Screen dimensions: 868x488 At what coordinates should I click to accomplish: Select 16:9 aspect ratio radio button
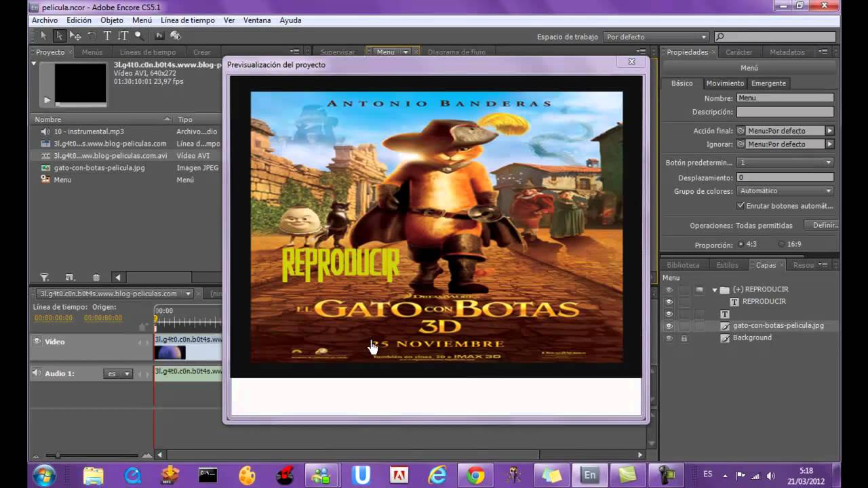(781, 244)
